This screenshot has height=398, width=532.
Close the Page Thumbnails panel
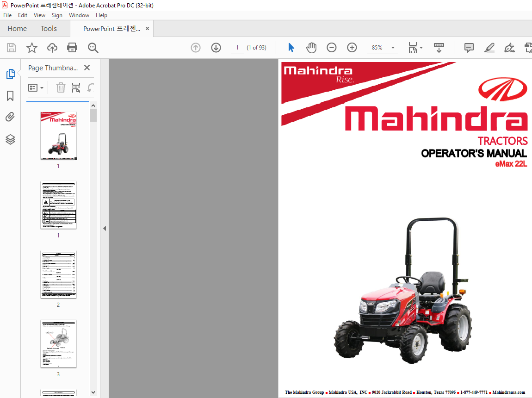pos(87,68)
